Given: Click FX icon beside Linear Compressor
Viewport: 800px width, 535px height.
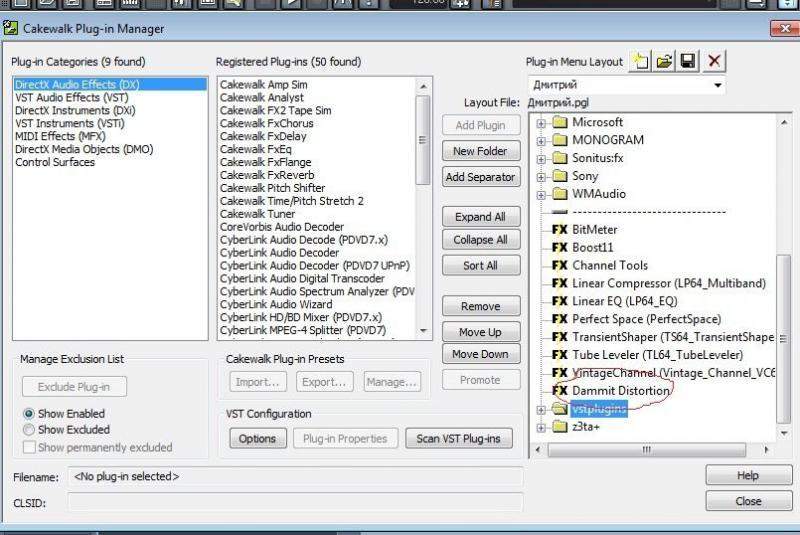Looking at the screenshot, I should click(560, 283).
